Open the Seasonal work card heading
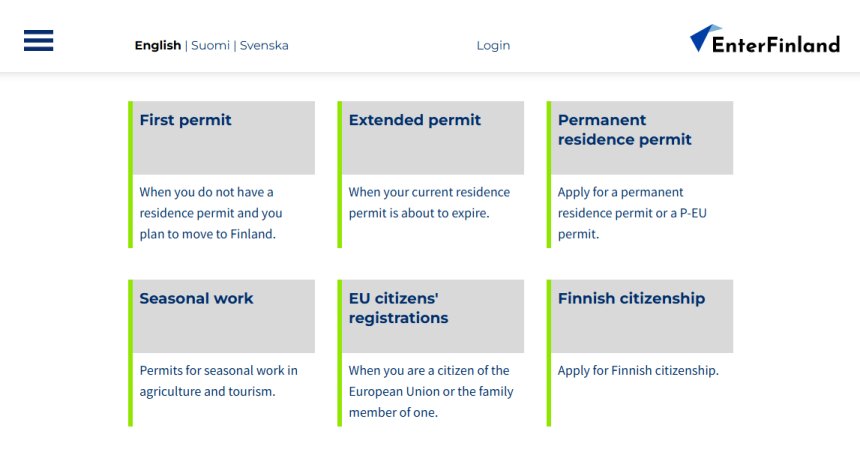Image resolution: width=860 pixels, height=452 pixels. tap(196, 298)
